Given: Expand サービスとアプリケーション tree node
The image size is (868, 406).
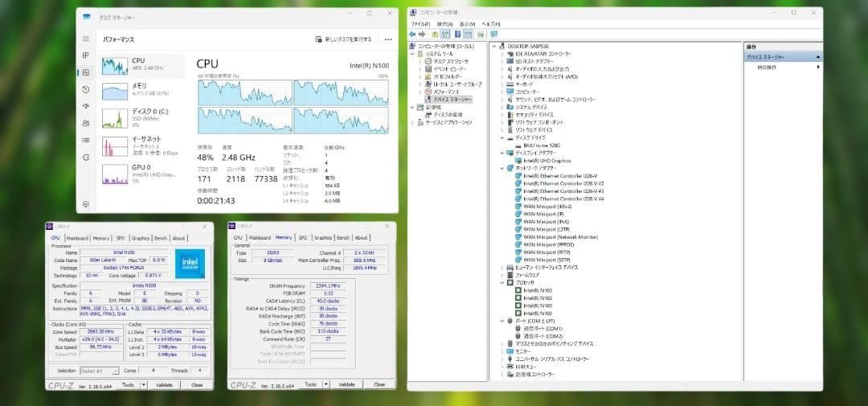Looking at the screenshot, I should pyautogui.click(x=411, y=122).
